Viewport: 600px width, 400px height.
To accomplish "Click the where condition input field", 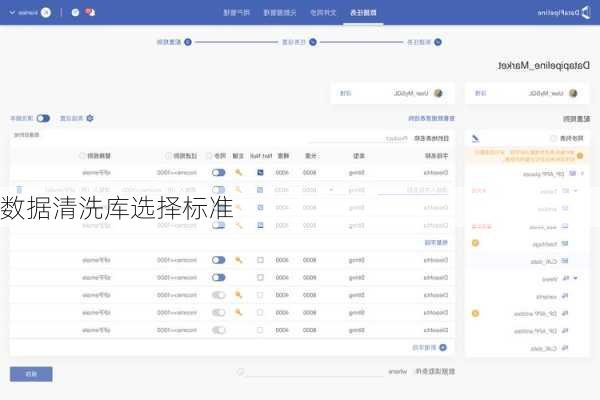I will click(315, 372).
